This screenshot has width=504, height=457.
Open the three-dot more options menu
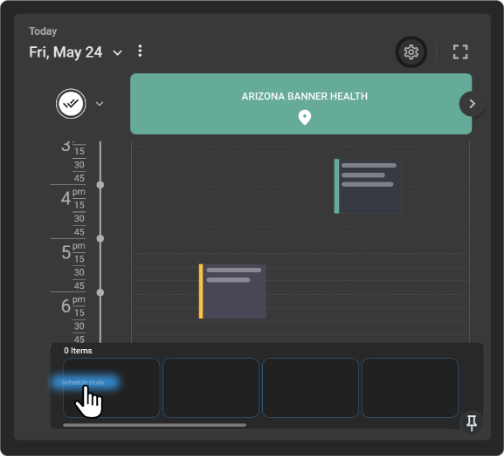140,51
